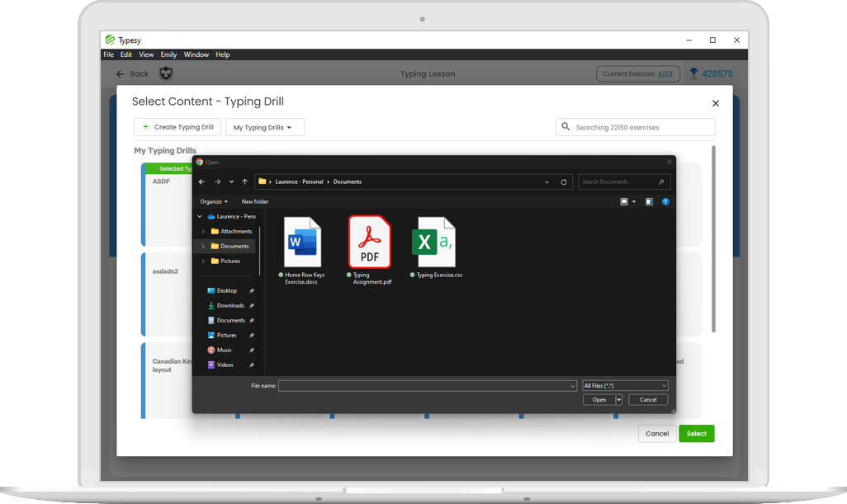Go back using the Open dialog's left arrow
The height and width of the screenshot is (504, 847).
pos(201,181)
